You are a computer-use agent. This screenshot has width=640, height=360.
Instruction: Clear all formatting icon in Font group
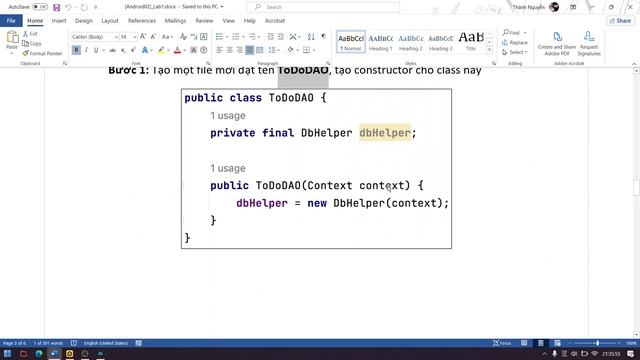point(183,37)
